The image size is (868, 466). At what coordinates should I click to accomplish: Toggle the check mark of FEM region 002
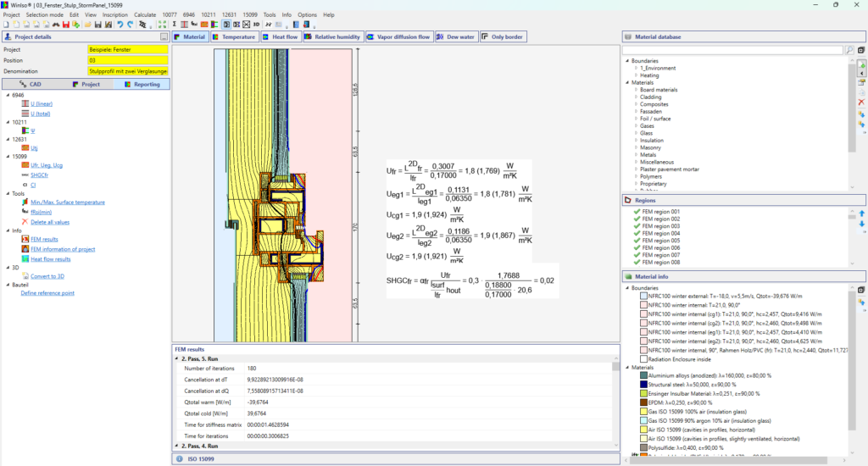637,219
